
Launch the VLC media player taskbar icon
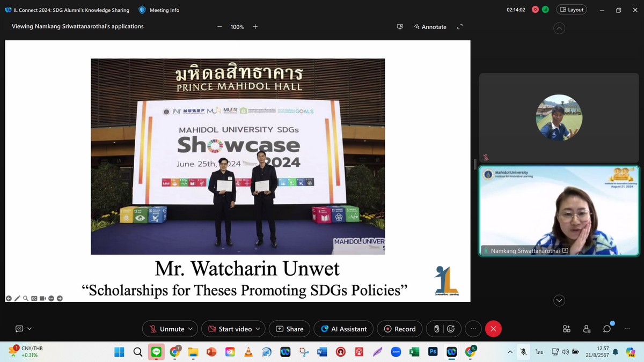pos(248,352)
